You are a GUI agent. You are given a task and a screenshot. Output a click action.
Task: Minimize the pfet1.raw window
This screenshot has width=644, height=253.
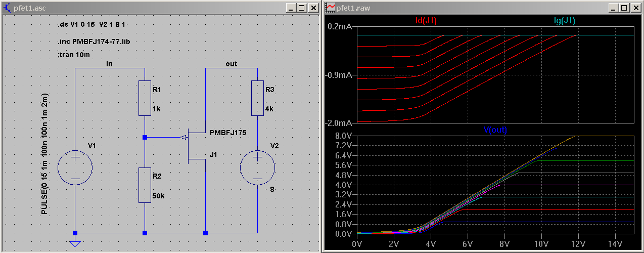613,8
